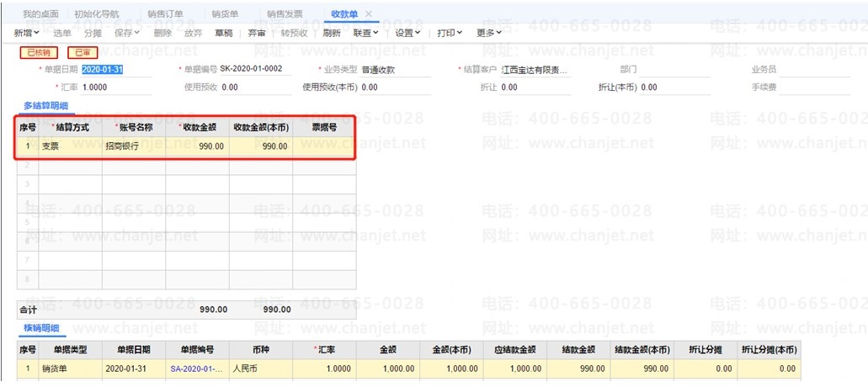Image resolution: width=868 pixels, height=387 pixels.
Task: Go to the 销售订单 tab
Action: tap(166, 13)
